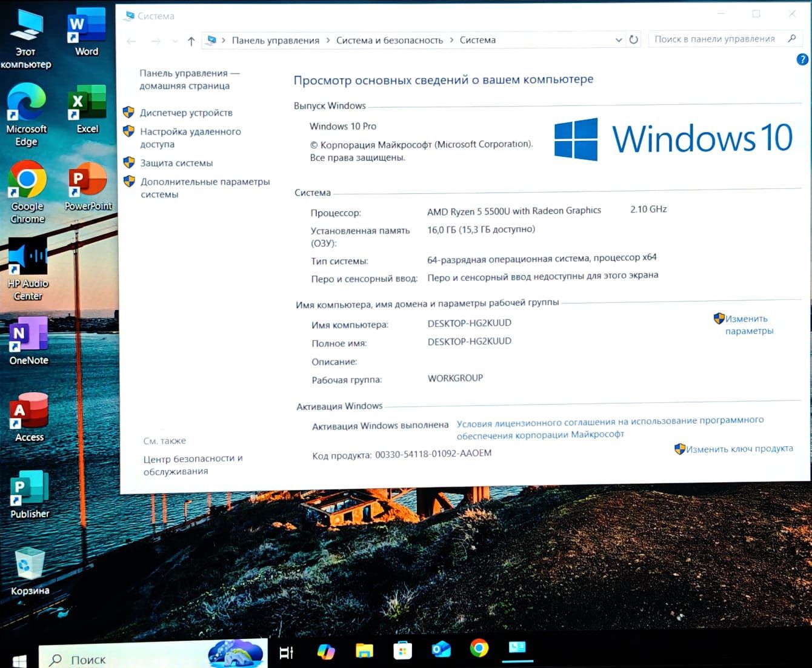Click the 2.10 GHz processor speed text

click(648, 209)
